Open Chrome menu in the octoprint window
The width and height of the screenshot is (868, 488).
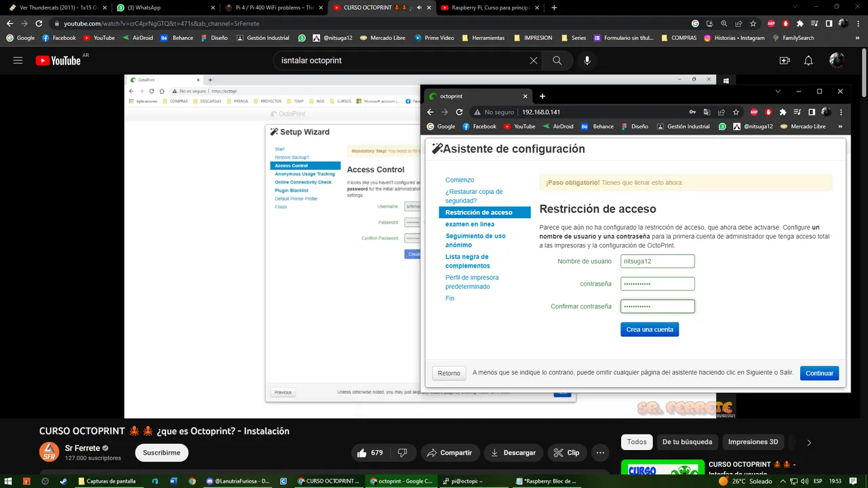(x=840, y=112)
